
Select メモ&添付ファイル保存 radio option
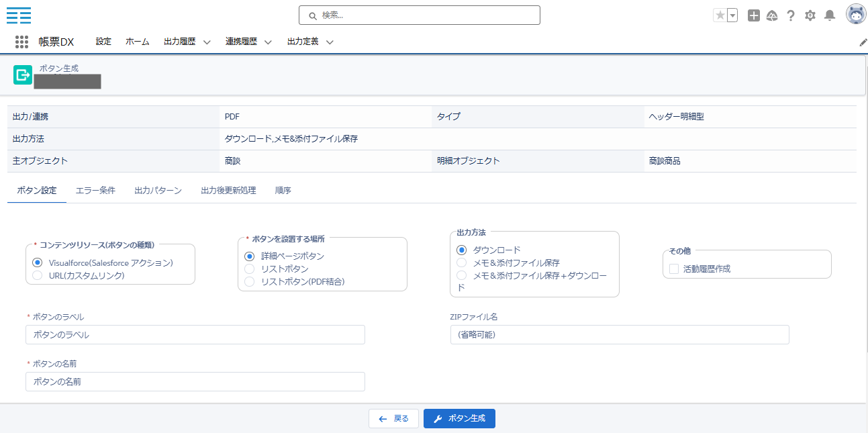tap(462, 262)
